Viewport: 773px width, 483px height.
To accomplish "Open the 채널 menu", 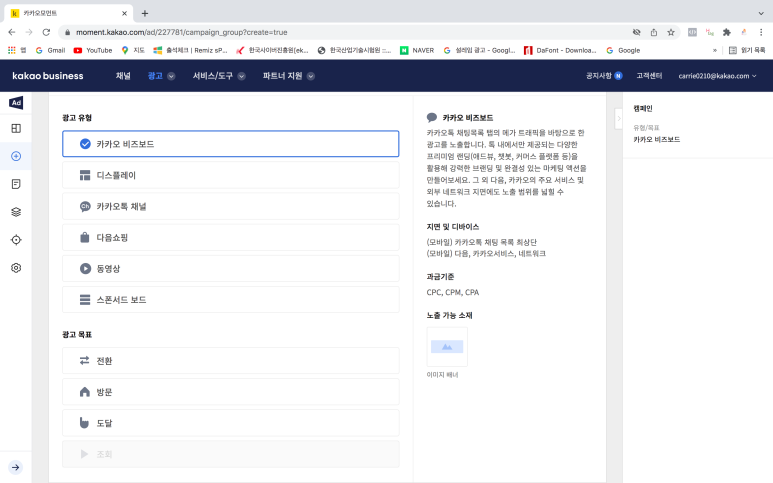I will point(123,76).
